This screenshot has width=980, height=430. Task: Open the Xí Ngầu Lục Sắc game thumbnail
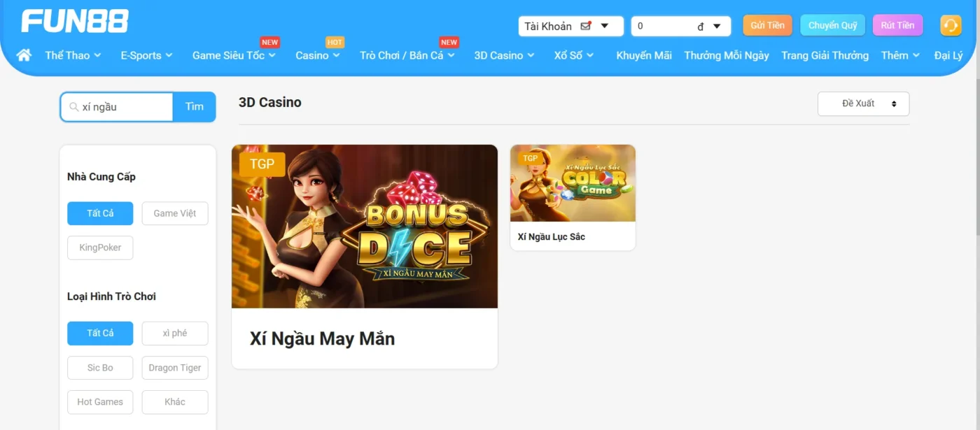click(x=573, y=183)
